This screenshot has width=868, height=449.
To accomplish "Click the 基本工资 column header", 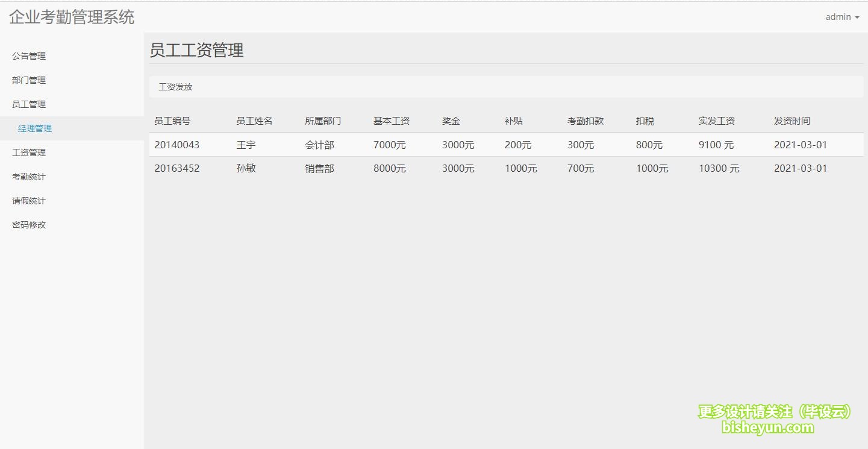I will (391, 121).
